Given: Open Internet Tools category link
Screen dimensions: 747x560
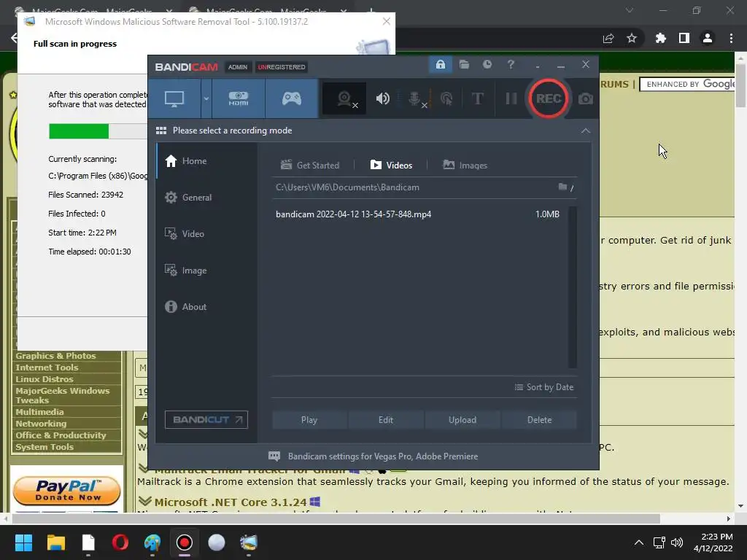Looking at the screenshot, I should coord(47,367).
